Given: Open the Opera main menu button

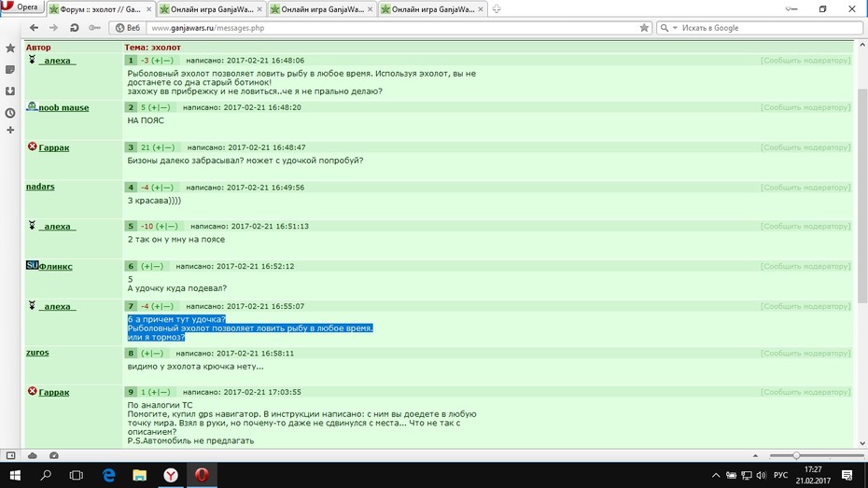Looking at the screenshot, I should click(21, 7).
